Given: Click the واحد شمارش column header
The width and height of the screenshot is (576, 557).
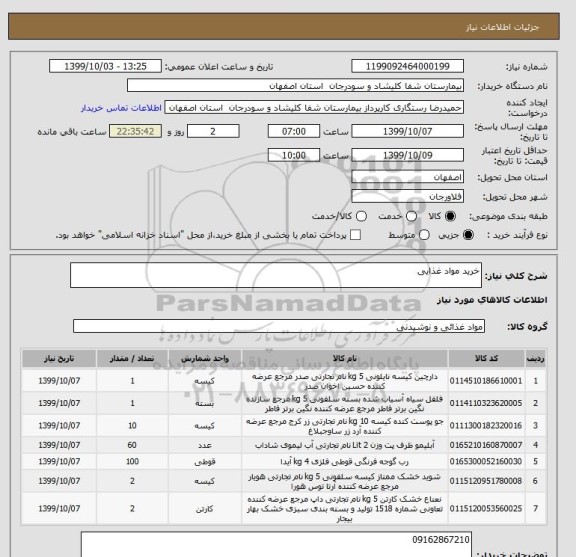Looking at the screenshot, I should (205, 359).
